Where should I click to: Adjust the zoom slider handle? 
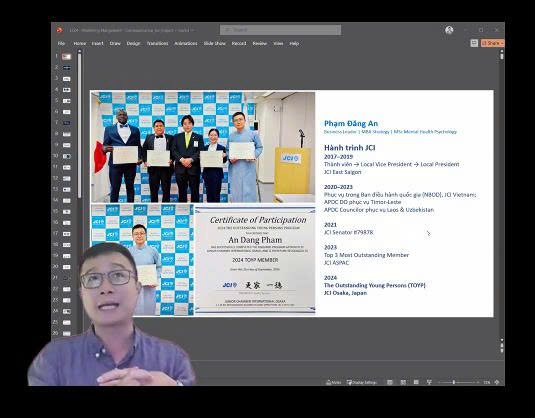454,382
